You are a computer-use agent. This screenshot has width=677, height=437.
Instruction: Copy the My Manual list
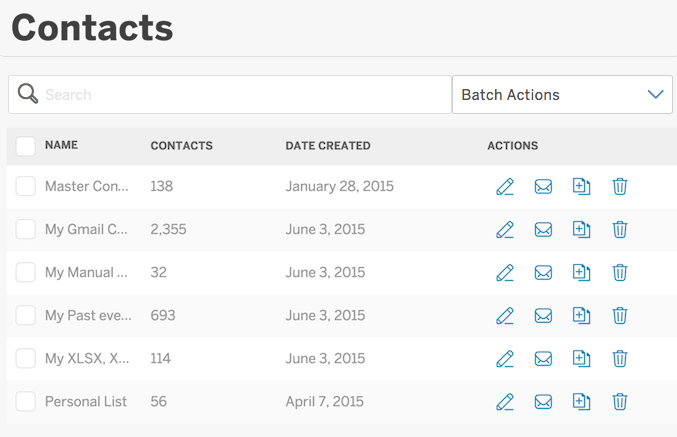581,272
